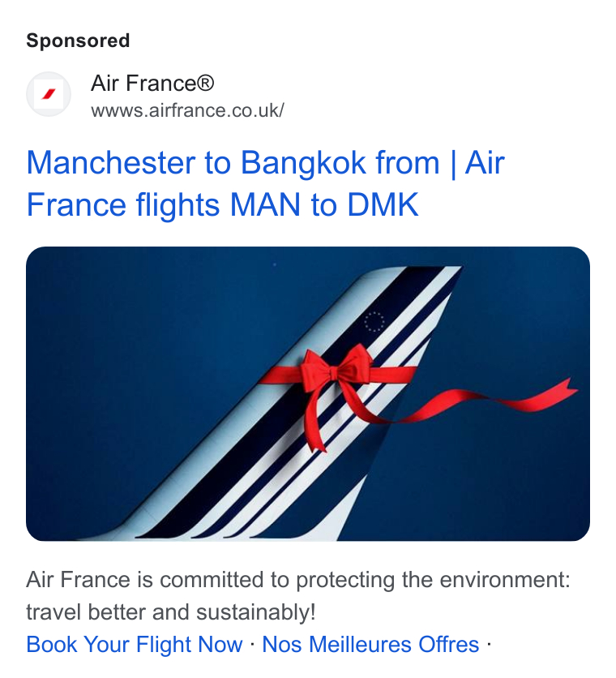
Task: Open the wwws.airfrance.co.uk URL
Action: pyautogui.click(x=187, y=109)
